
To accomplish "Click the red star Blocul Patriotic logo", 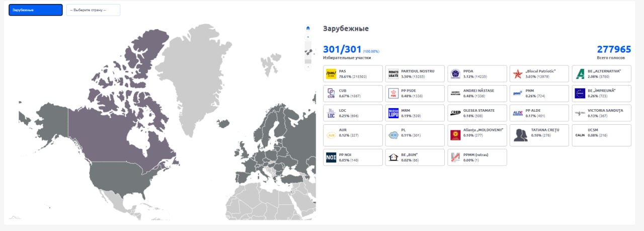I will [x=518, y=74].
